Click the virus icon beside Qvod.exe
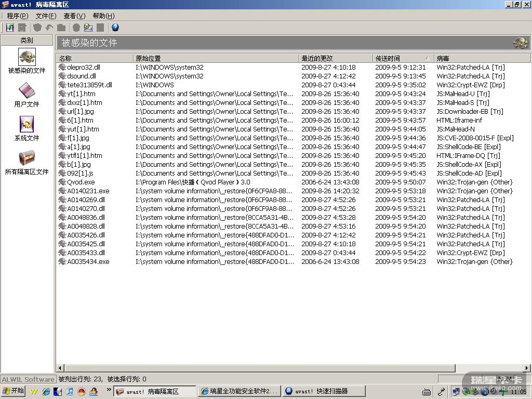Screen dimensions: 532x399 62,182
